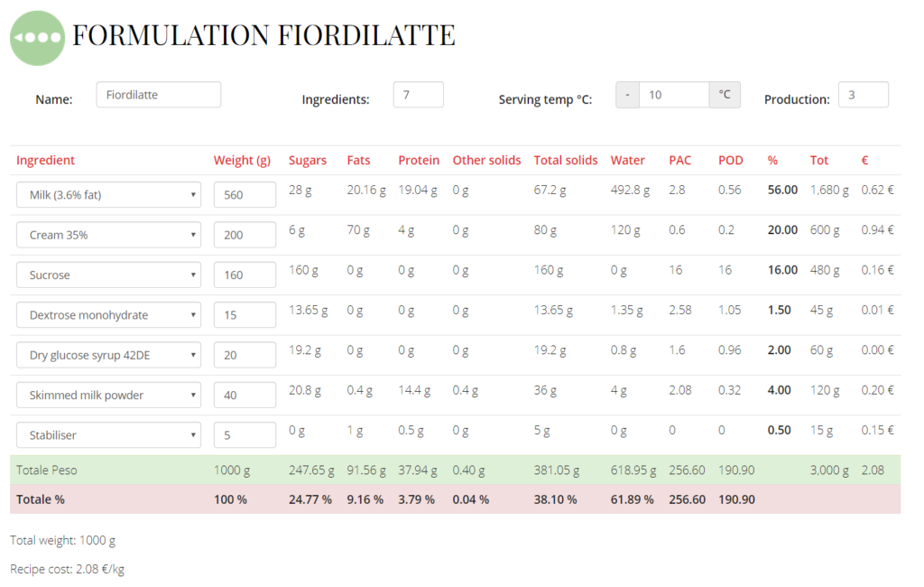Click the PAC column header
This screenshot has height=587, width=924.
(680, 161)
